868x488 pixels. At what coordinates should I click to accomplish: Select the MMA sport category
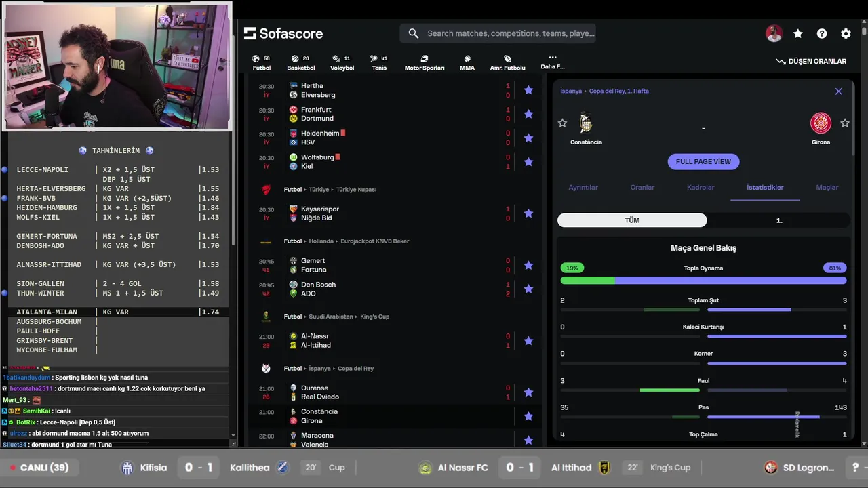point(467,63)
